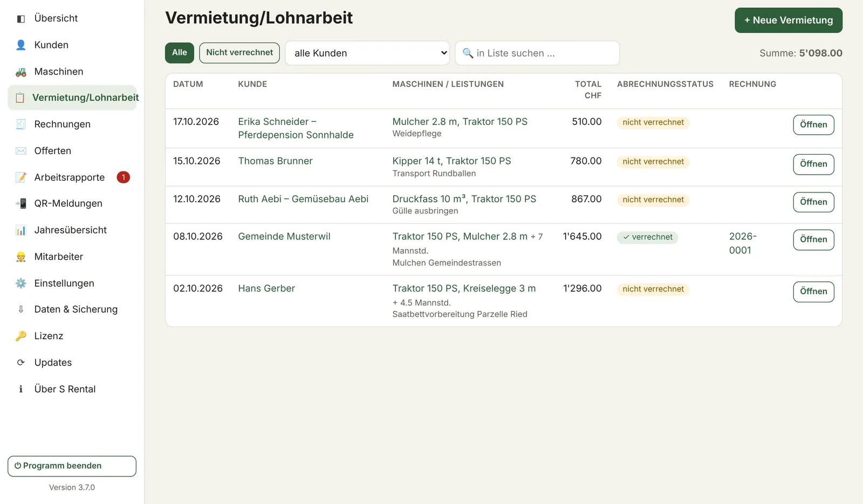
Task: Toggle the Nicht verrechnet filter
Action: coord(239,53)
